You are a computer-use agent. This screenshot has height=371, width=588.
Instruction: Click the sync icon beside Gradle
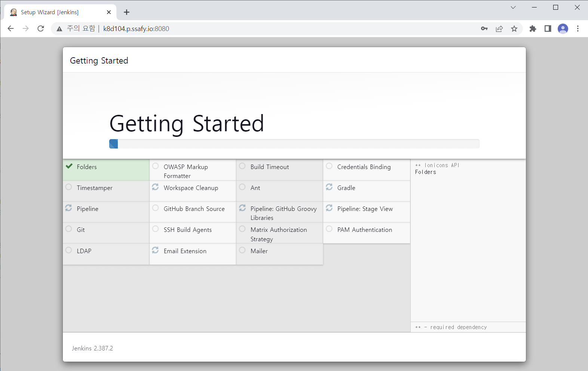point(329,187)
